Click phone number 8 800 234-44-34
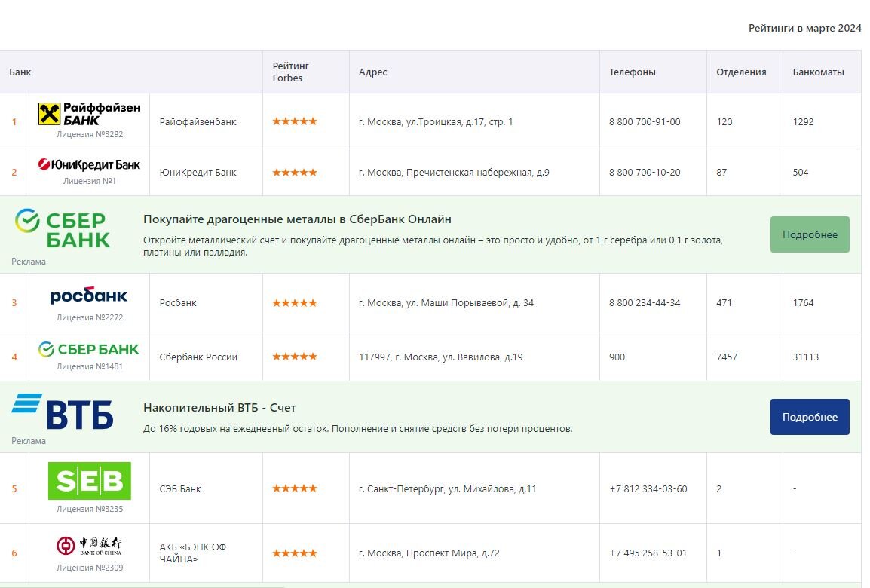The width and height of the screenshot is (870, 588). (x=645, y=303)
